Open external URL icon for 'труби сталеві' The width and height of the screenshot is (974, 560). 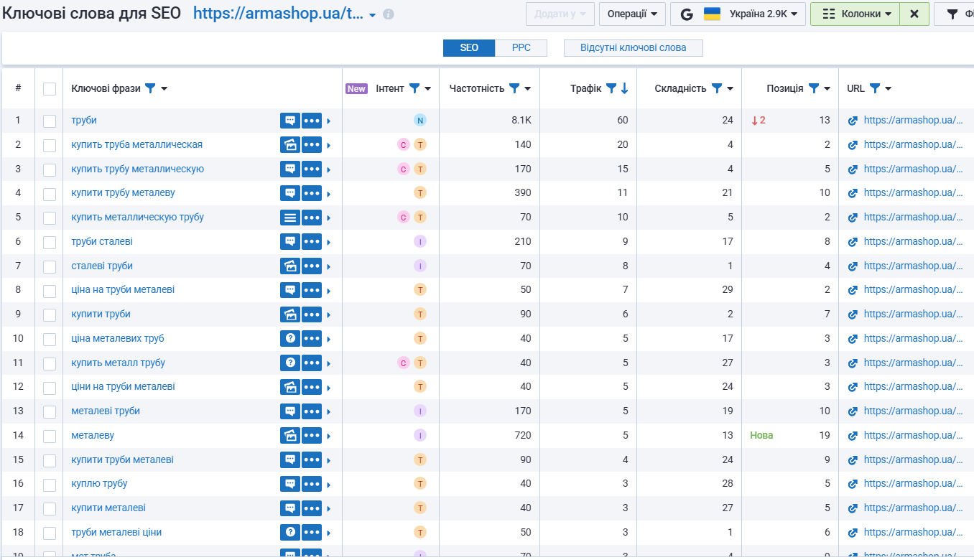[x=853, y=242]
